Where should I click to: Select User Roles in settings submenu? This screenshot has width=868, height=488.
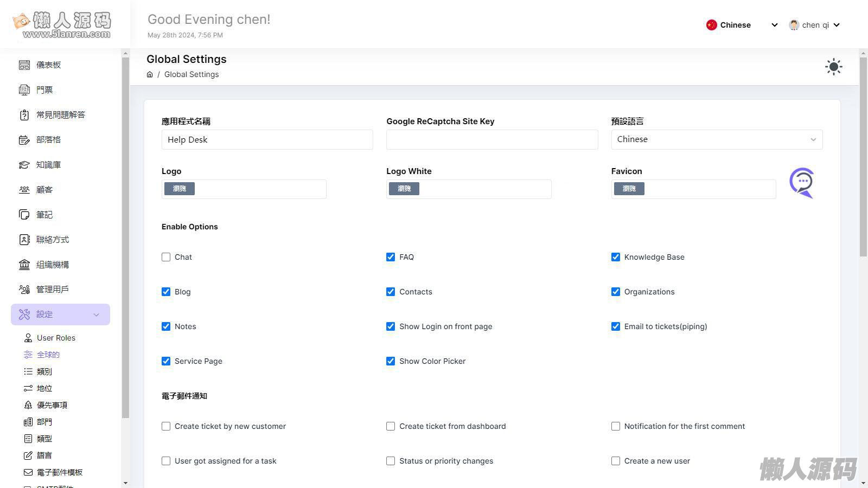click(x=56, y=338)
